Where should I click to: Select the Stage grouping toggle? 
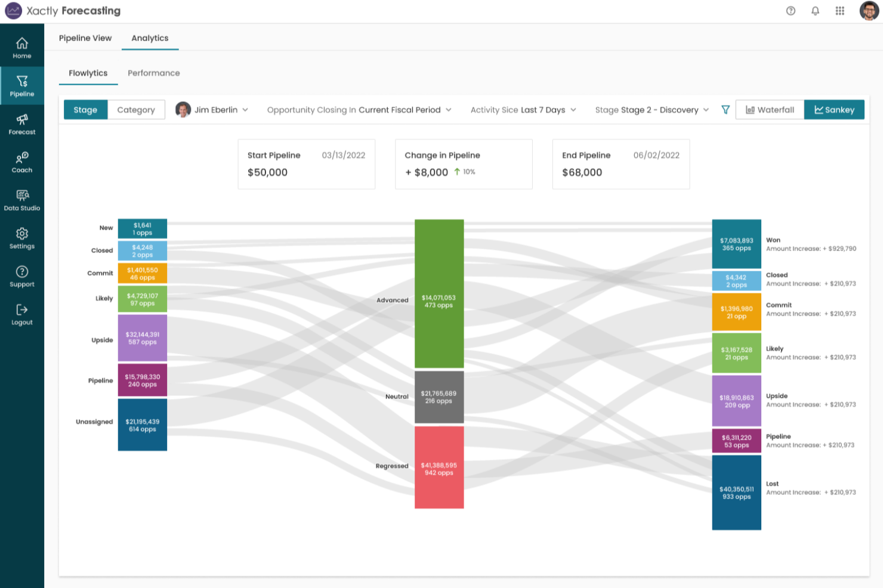tap(85, 110)
